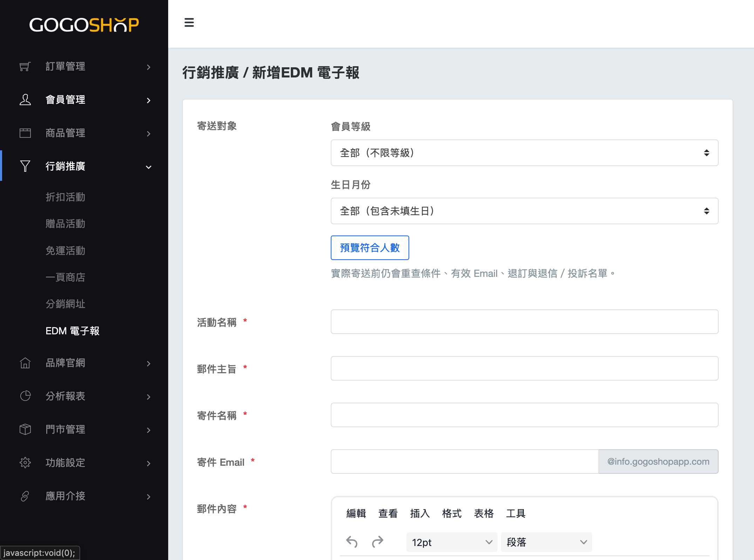754x560 pixels.
Task: Click the shopping cart icon for 訂單管理
Action: pos(25,67)
